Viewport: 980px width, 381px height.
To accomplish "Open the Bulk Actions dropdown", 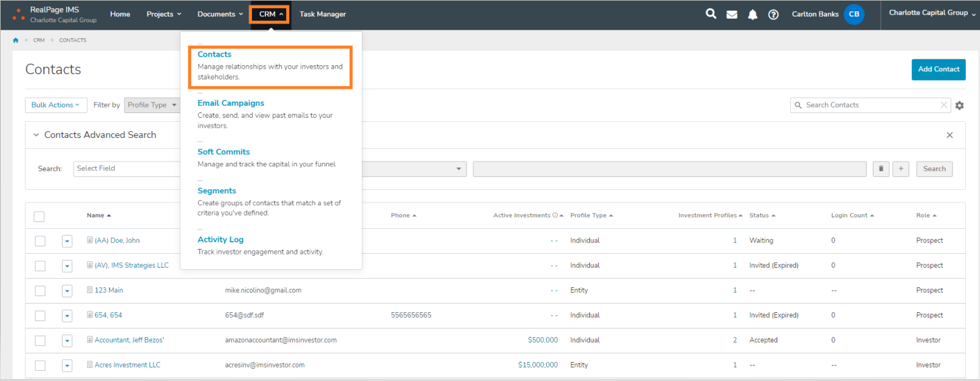I will [56, 105].
